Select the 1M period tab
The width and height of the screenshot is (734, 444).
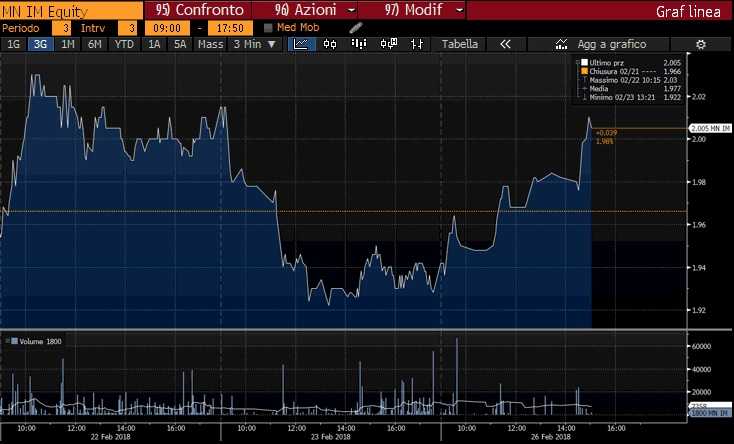(68, 44)
